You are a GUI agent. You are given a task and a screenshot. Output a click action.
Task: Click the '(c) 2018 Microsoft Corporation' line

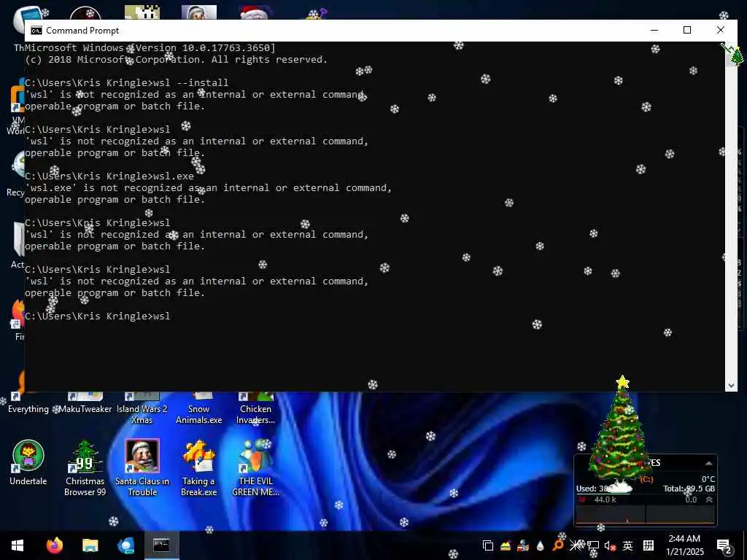coord(177,60)
